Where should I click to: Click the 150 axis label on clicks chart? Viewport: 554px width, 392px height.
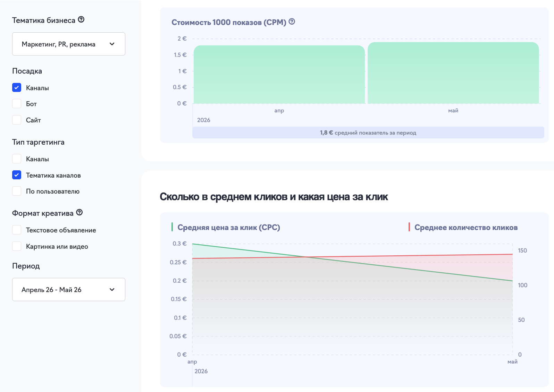(x=522, y=250)
